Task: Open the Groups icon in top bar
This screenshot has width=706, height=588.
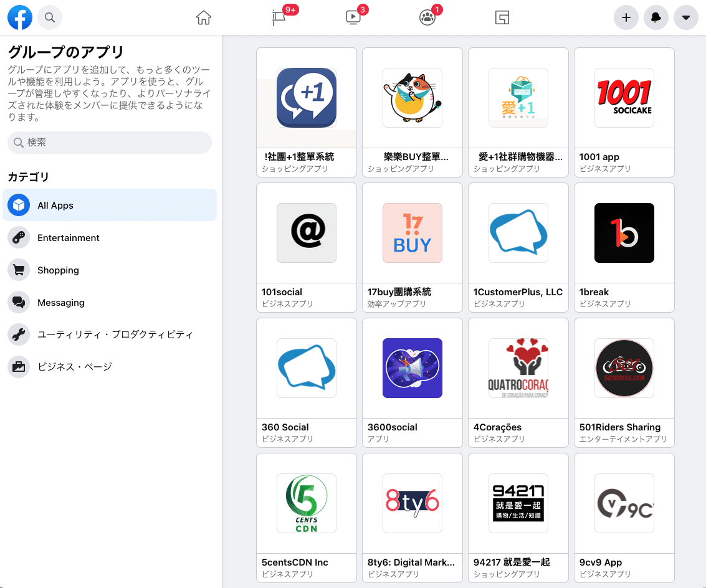Action: 427,17
